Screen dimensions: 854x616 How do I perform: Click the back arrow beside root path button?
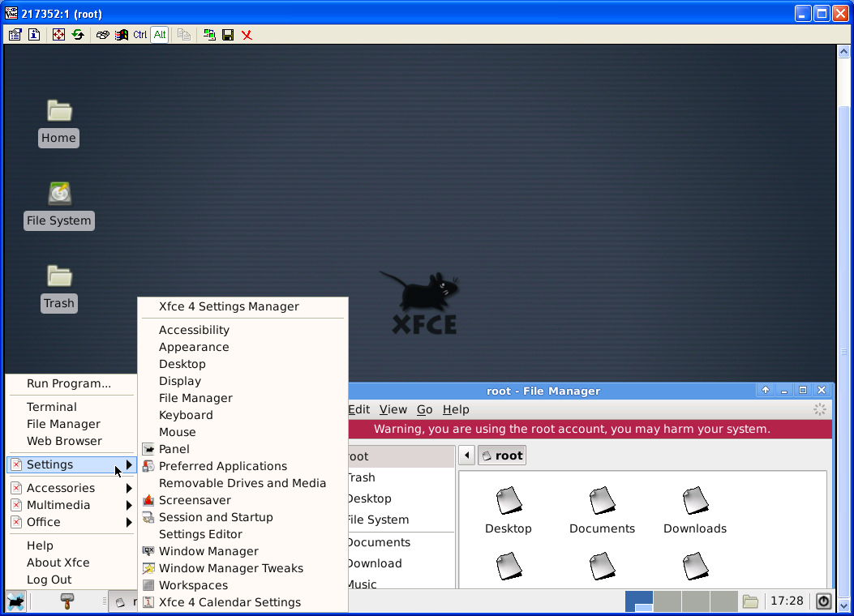(x=466, y=456)
